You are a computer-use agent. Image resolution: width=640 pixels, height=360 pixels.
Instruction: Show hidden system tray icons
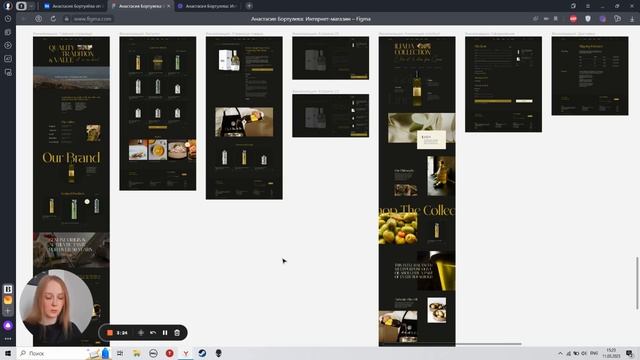pyautogui.click(x=560, y=353)
